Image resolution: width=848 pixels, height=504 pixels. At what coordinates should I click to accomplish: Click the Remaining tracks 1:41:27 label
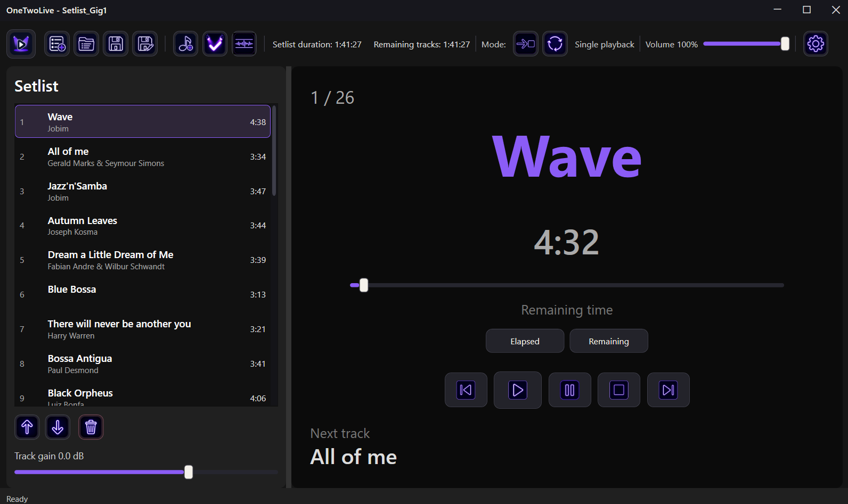tap(422, 45)
